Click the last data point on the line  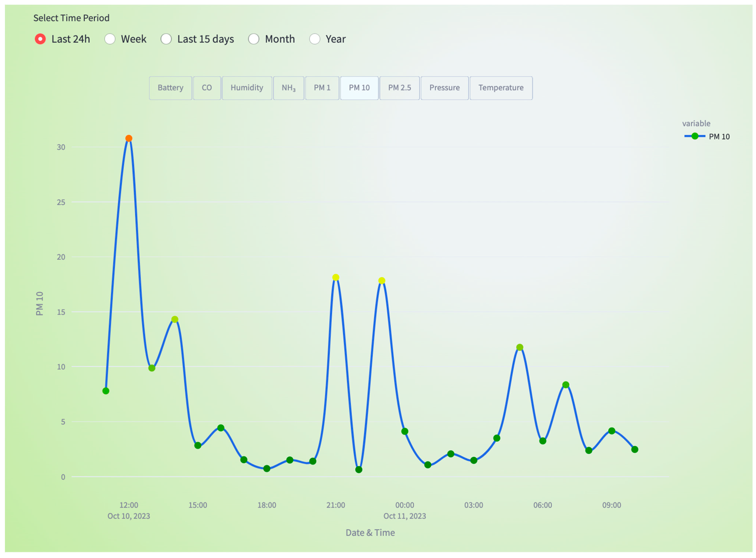click(635, 449)
